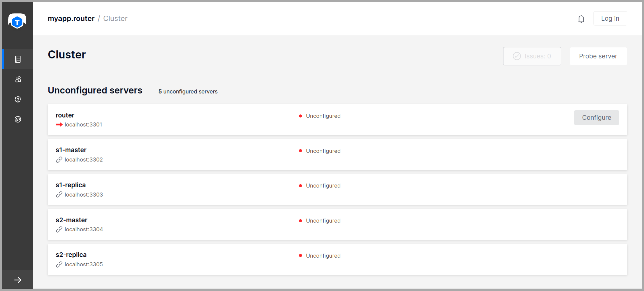Click the Probe server button
The image size is (644, 291).
coord(598,56)
